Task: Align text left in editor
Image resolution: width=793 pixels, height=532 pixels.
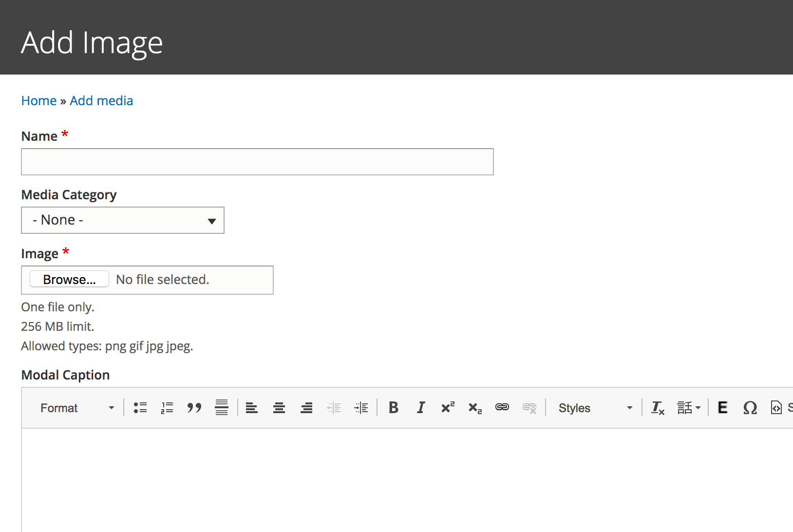Action: 252,408
